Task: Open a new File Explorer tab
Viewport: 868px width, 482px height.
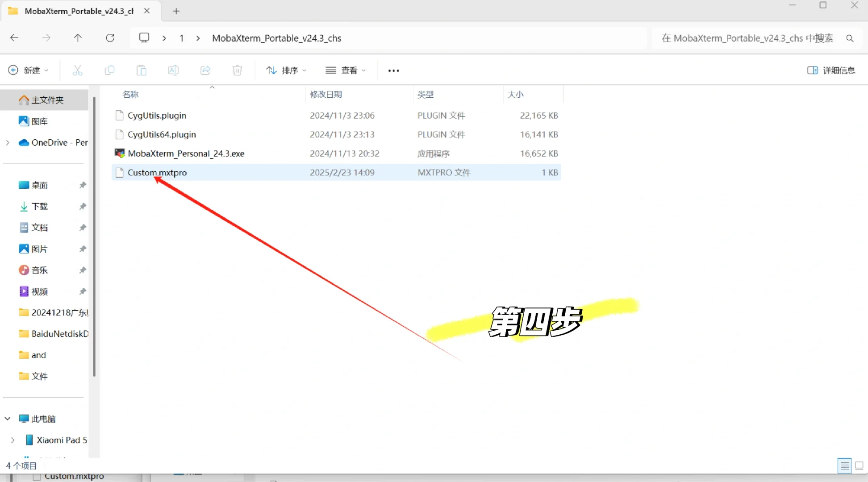Action: pos(175,11)
